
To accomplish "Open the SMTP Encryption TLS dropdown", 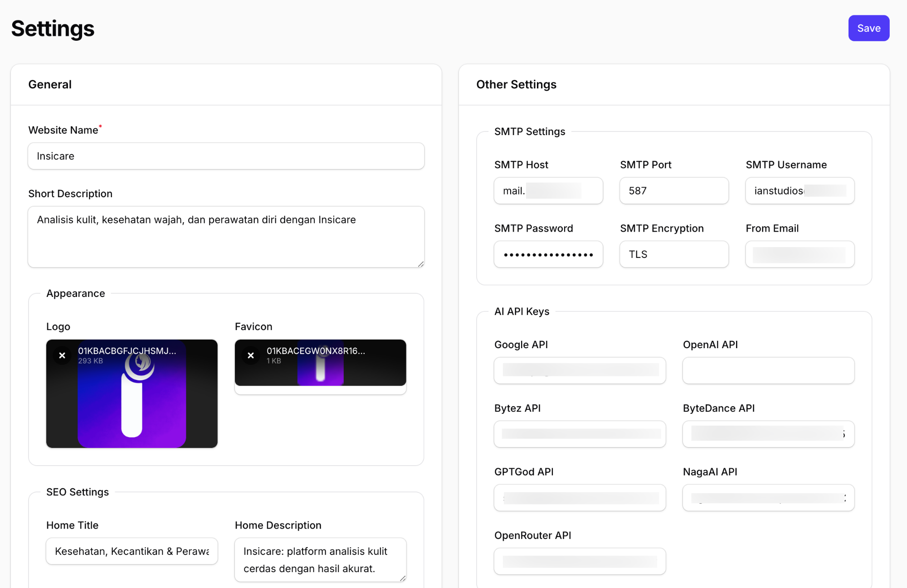I will 674,254.
